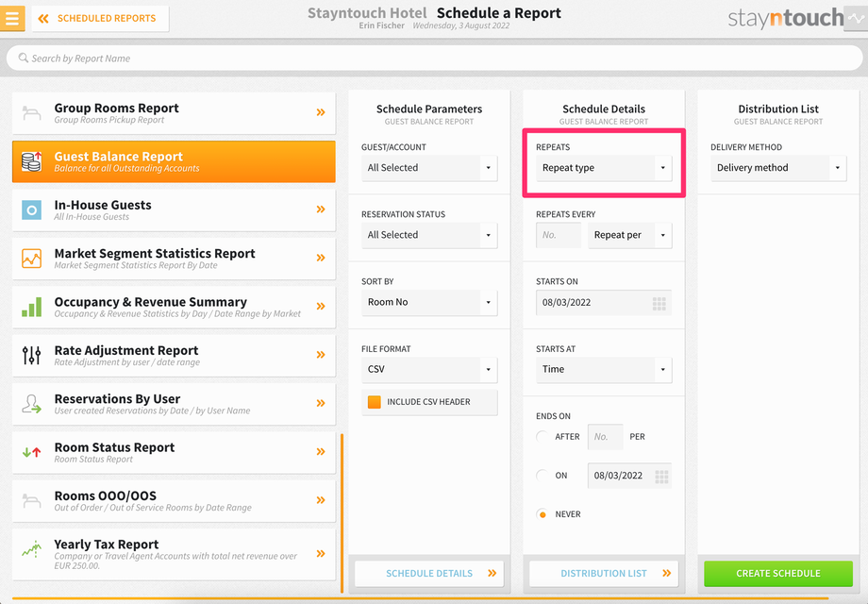Open the Repeat per dropdown
The image size is (868, 604).
tap(630, 235)
